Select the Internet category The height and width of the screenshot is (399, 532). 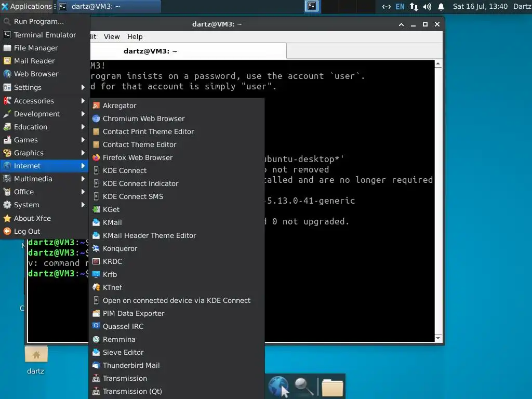pos(44,166)
